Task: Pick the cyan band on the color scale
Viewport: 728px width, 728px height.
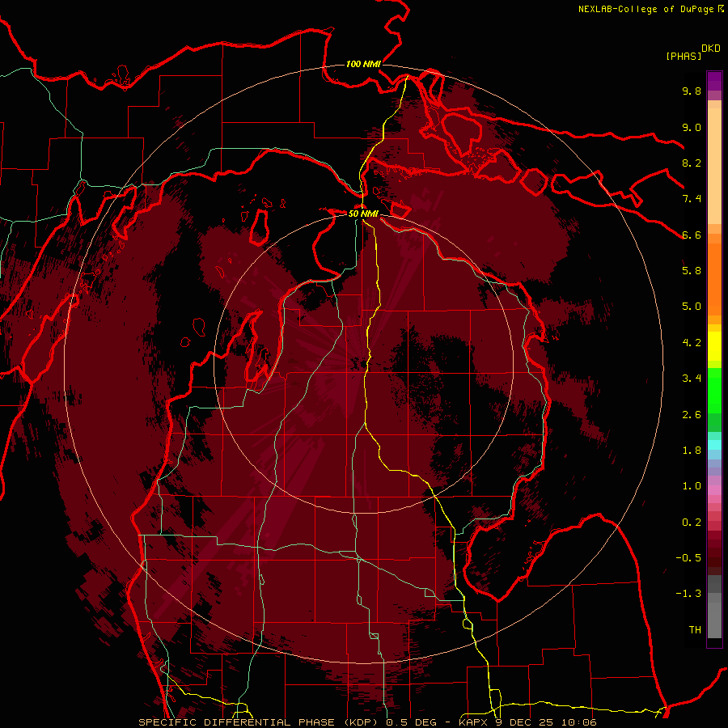Action: (714, 445)
